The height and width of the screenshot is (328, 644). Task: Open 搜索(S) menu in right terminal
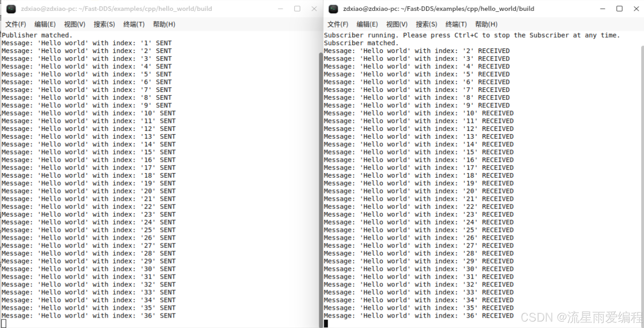[x=426, y=24]
